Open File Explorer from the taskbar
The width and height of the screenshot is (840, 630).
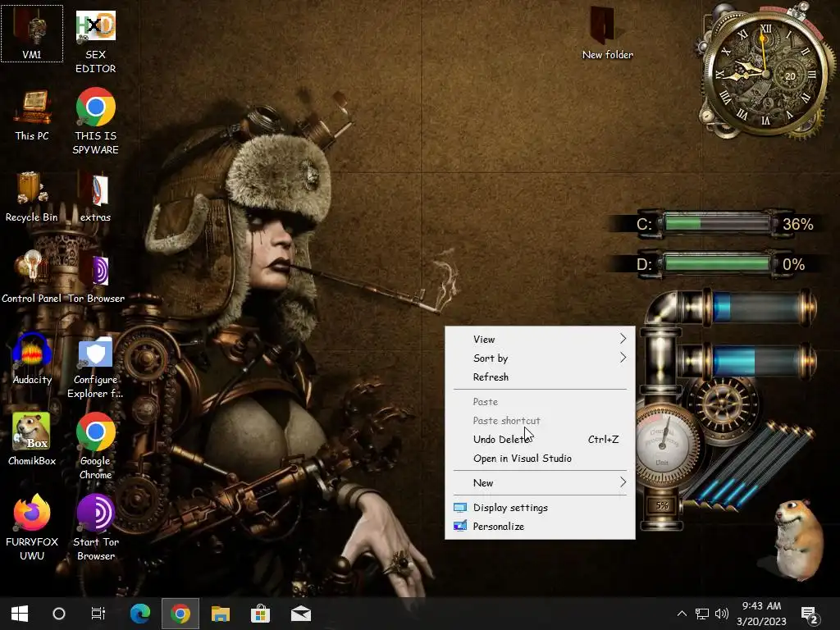(x=220, y=614)
